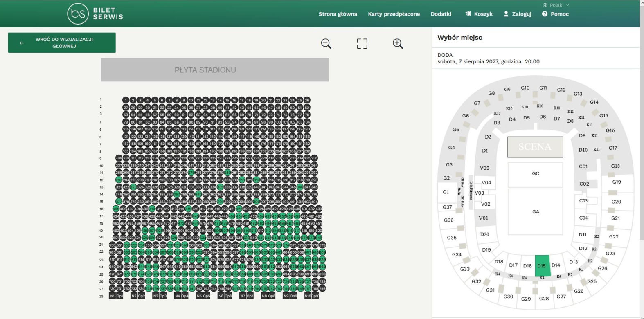Image resolution: width=644 pixels, height=319 pixels.
Task: Choose available seat 405 in row 16
Action: click(x=115, y=209)
